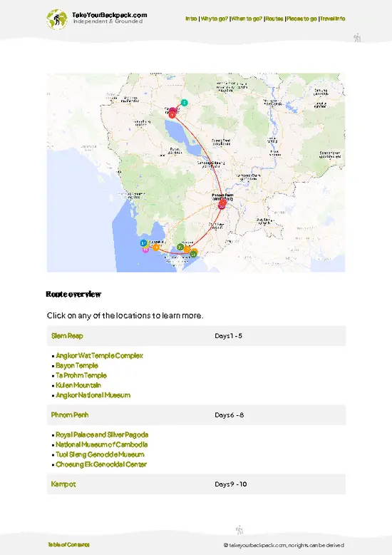Click the pink marker near the coast
392x555 pixels.
(x=145, y=250)
